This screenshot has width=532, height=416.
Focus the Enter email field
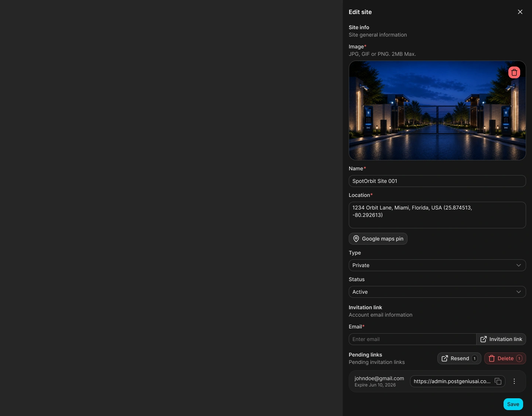tap(412, 339)
